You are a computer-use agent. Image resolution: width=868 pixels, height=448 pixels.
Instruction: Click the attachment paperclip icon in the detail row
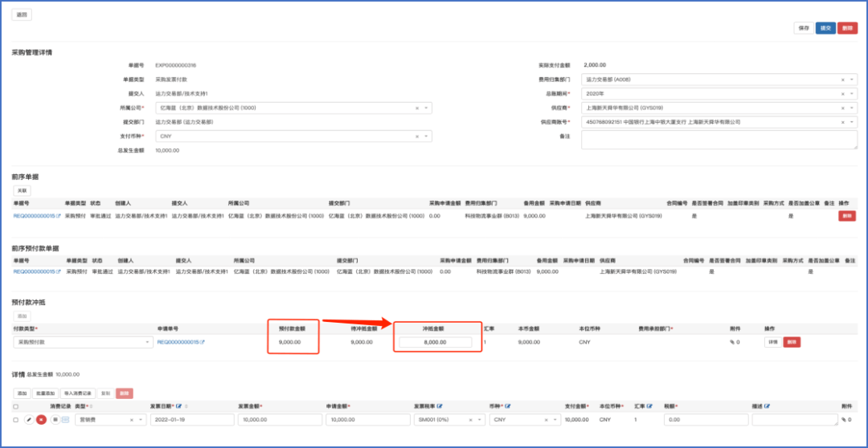844,420
